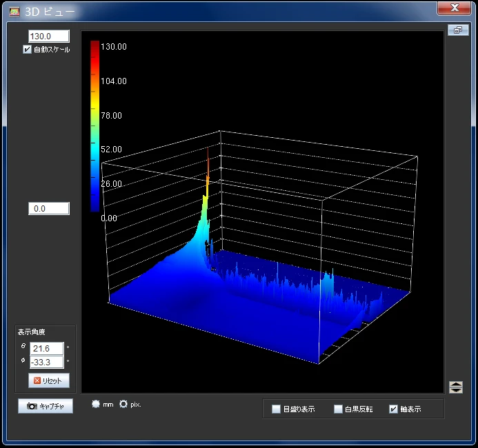Click the up/down expand arrows beside the plot
Viewport: 478px width, 448px height.
pyautogui.click(x=455, y=387)
